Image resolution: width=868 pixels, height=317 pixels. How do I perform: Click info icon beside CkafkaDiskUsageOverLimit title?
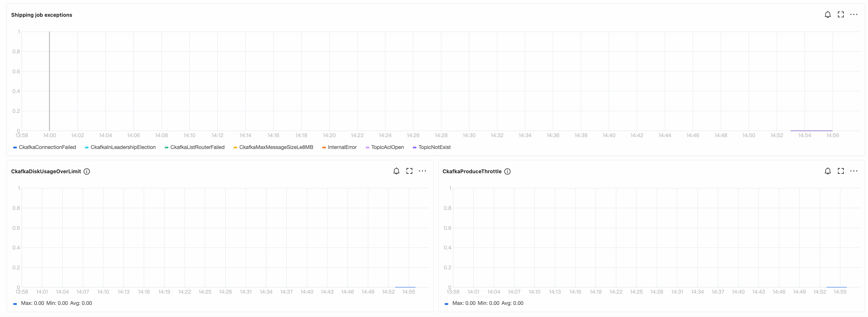87,171
